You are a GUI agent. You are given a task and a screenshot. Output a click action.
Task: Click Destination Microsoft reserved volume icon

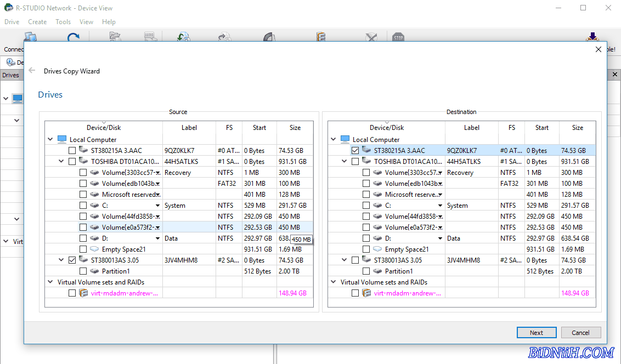(x=377, y=194)
